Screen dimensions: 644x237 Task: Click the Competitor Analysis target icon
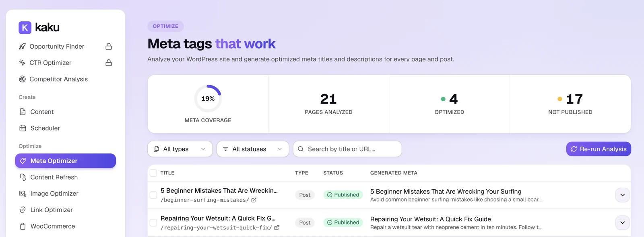tap(23, 79)
